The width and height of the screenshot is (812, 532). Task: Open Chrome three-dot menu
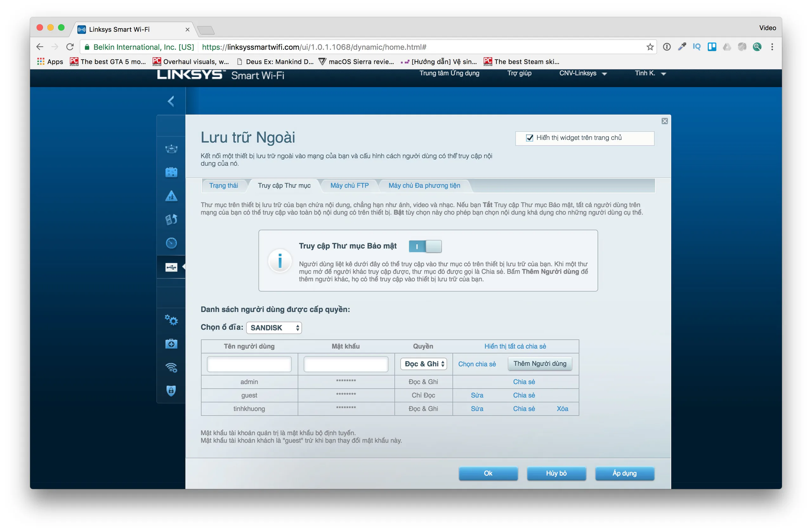tap(772, 47)
